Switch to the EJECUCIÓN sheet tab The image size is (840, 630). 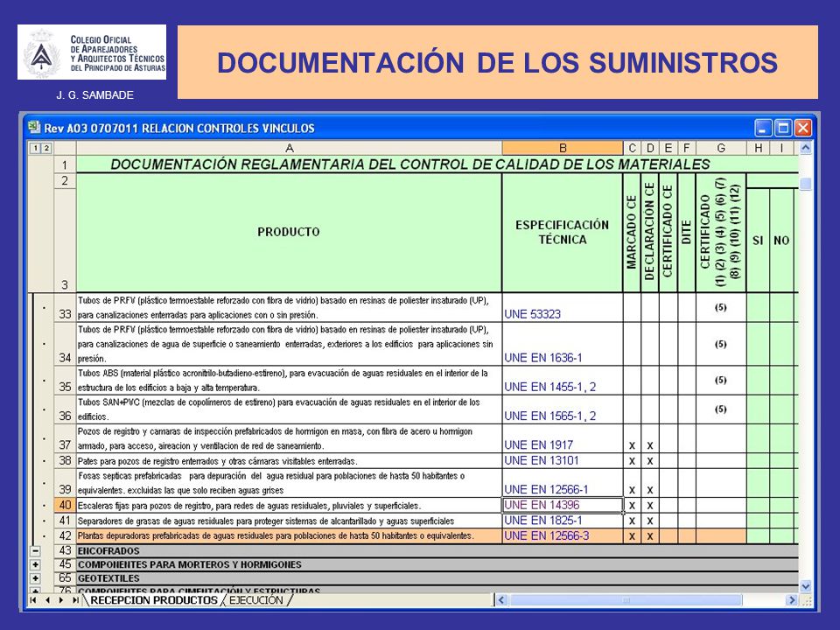pos(256,600)
